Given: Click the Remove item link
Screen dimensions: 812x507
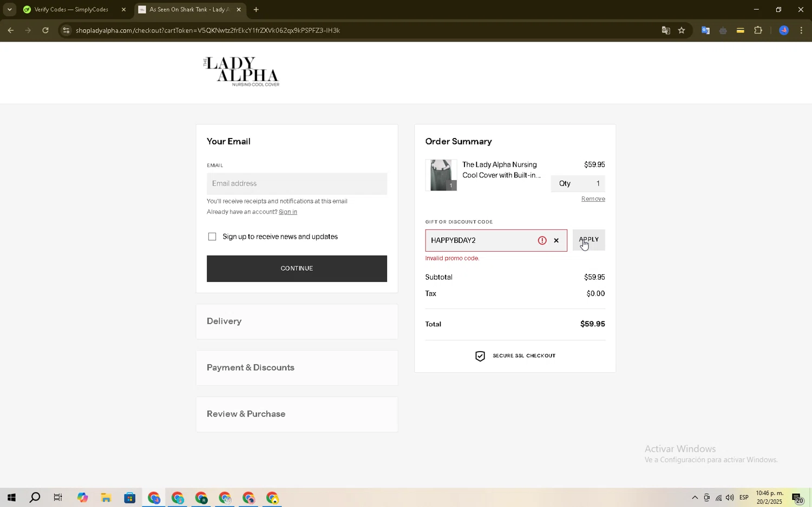Looking at the screenshot, I should [x=593, y=199].
